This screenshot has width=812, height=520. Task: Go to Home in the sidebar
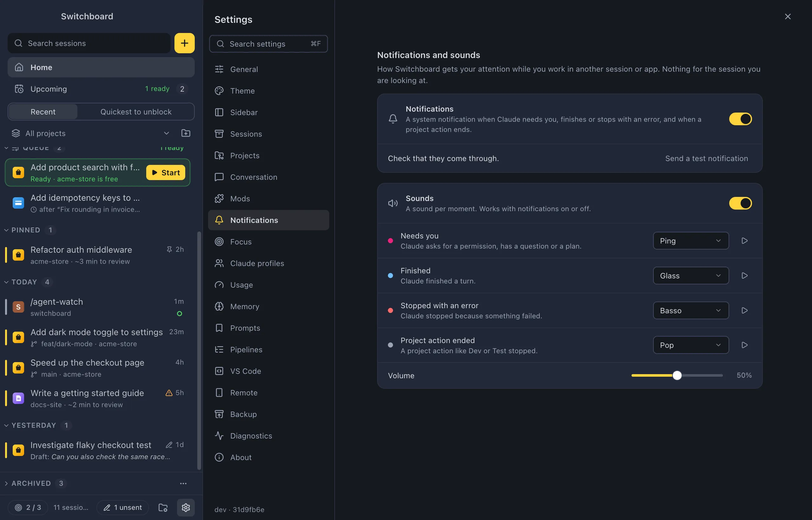pyautogui.click(x=101, y=67)
